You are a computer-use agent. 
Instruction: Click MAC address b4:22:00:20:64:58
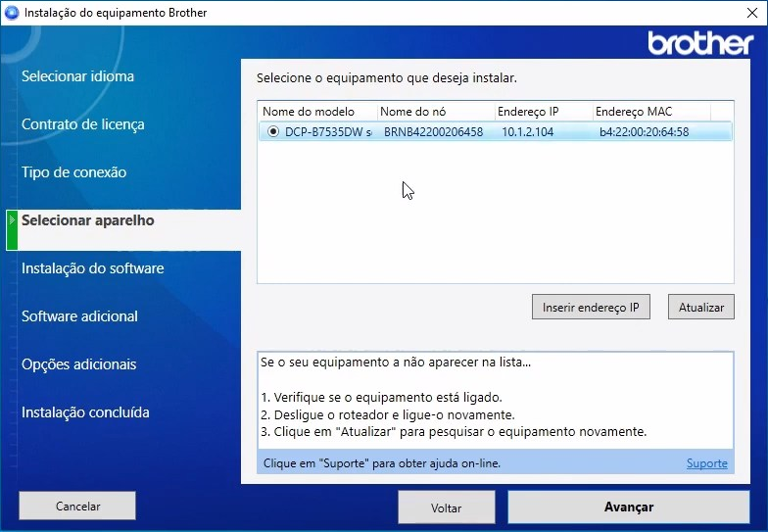coord(645,131)
